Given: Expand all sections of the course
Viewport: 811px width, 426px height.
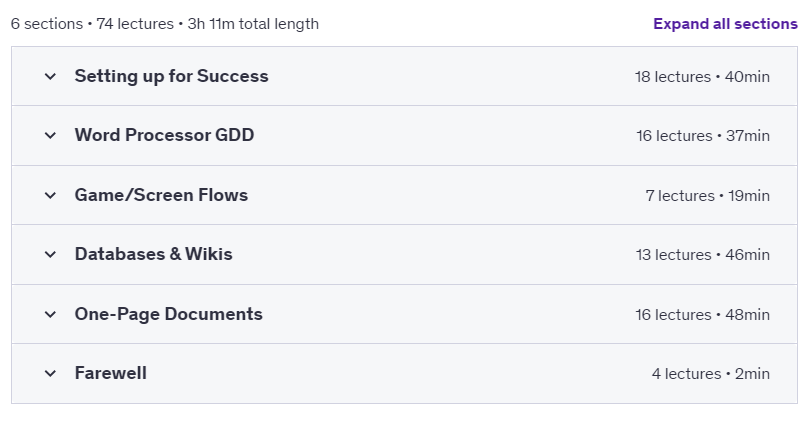Looking at the screenshot, I should (x=725, y=24).
